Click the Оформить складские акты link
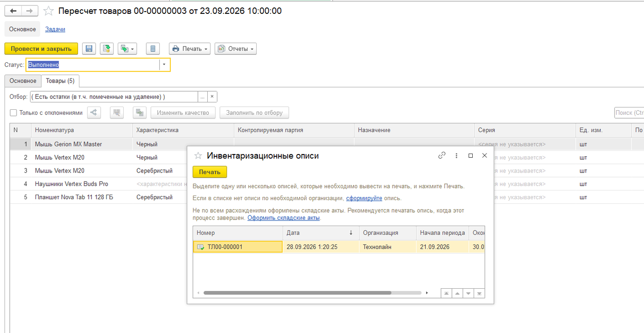Viewport: 644px width, 333px height. (283, 218)
